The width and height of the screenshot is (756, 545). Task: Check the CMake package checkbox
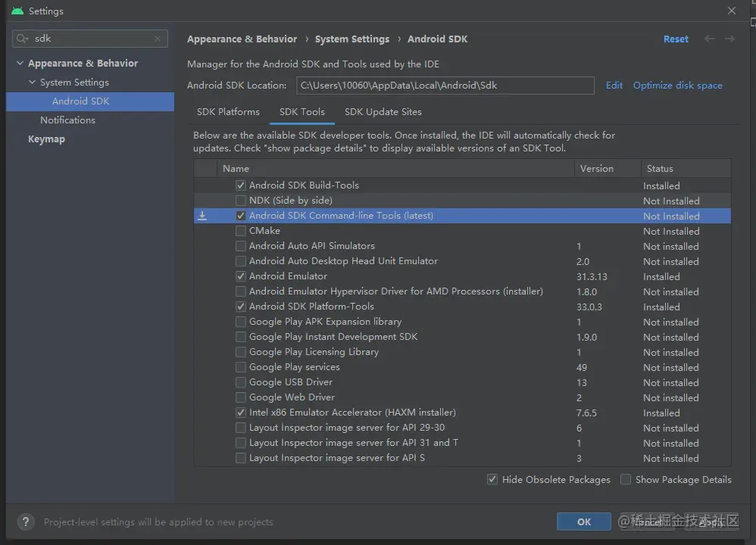pyautogui.click(x=241, y=231)
